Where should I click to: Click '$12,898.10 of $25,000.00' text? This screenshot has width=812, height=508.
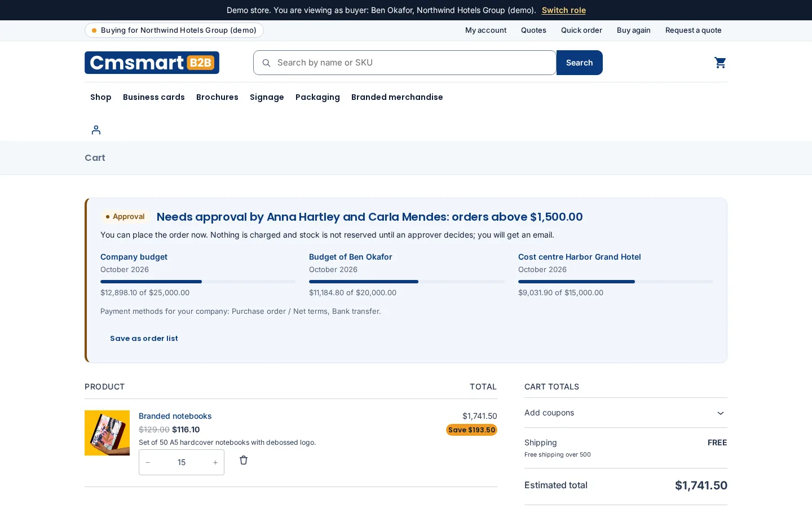145,292
